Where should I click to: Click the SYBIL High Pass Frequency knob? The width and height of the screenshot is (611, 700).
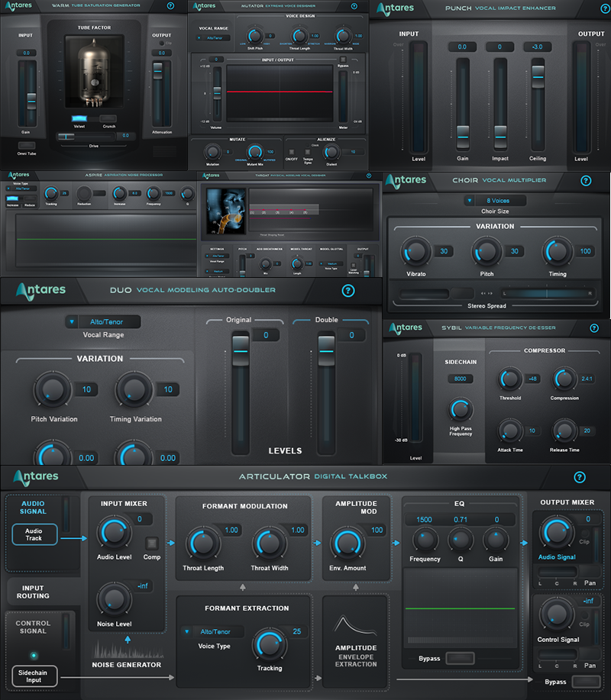460,409
